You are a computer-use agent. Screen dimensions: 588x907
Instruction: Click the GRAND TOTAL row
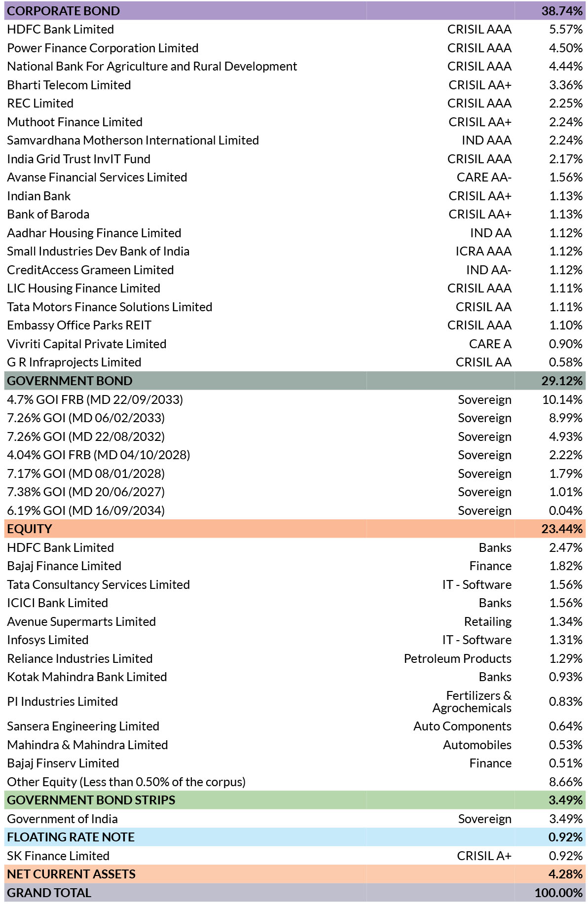(49, 893)
